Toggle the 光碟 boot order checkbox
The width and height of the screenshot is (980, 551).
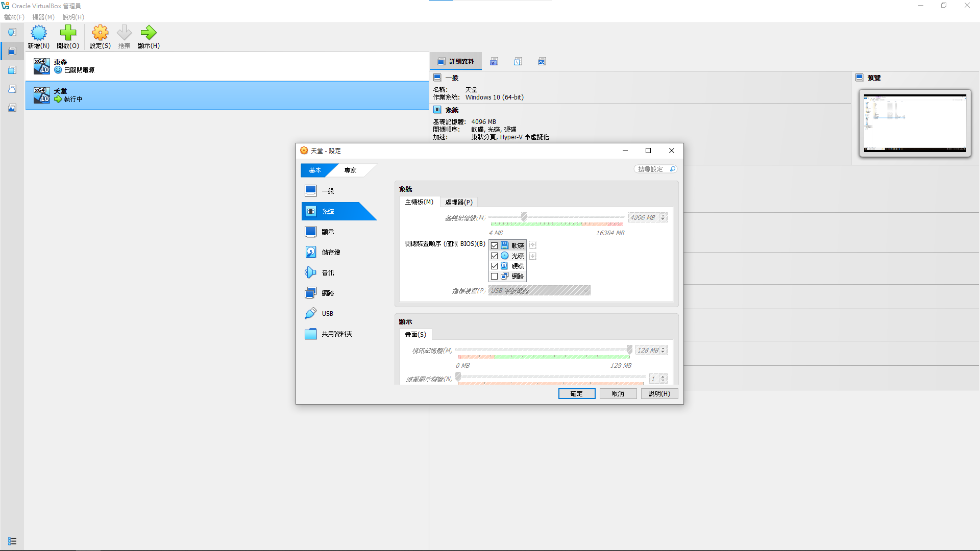click(494, 256)
